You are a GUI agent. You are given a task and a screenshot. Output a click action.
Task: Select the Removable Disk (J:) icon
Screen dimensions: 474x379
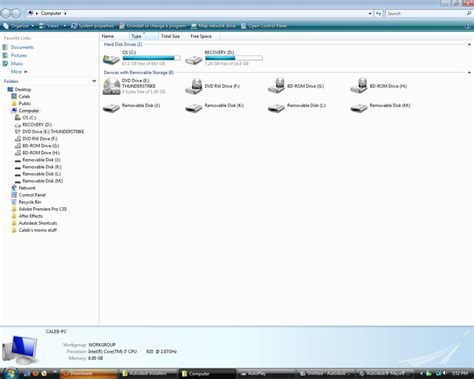[111, 108]
